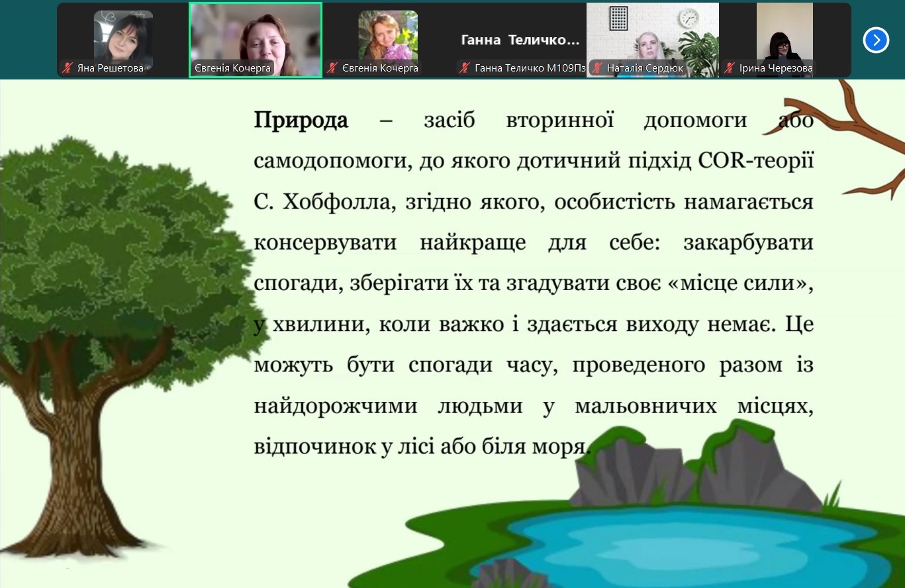Select Ірина Черезова video tile
This screenshot has height=588, width=905.
(785, 40)
